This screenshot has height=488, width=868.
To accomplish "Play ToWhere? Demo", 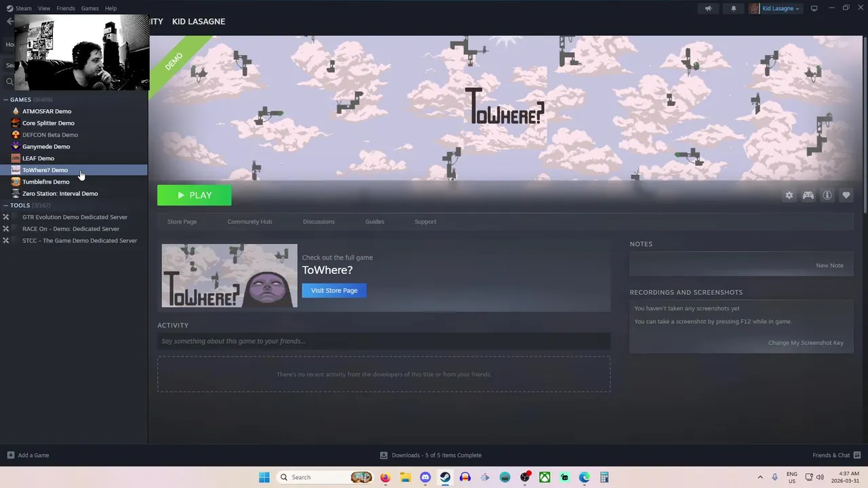I will point(194,195).
